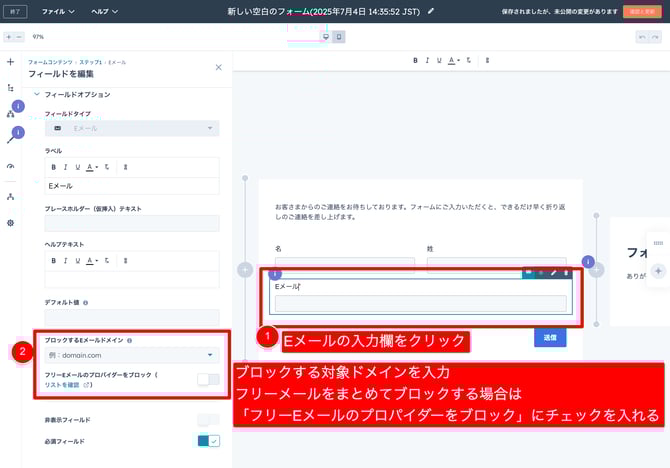Open the content tree icon in left sidebar
Viewport: 670px width, 468px height.
[11, 88]
